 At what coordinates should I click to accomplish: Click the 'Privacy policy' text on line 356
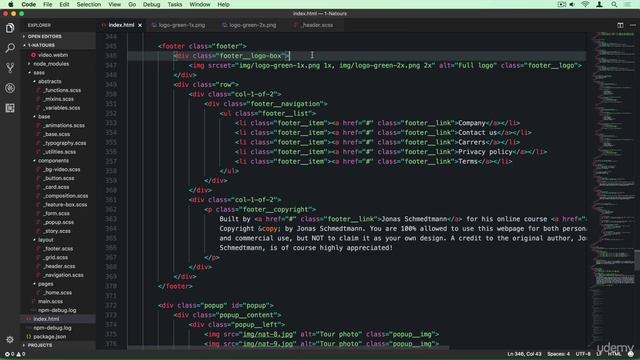pyautogui.click(x=485, y=152)
